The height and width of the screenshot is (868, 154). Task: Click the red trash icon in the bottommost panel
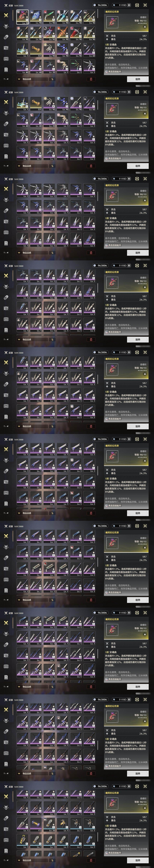pyautogui.click(x=91, y=860)
